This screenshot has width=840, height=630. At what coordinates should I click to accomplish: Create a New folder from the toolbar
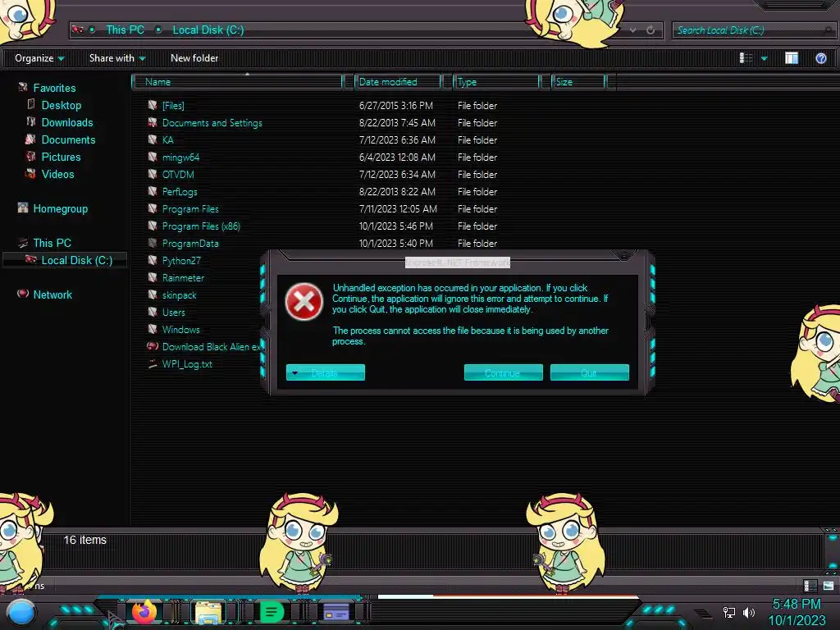tap(194, 58)
